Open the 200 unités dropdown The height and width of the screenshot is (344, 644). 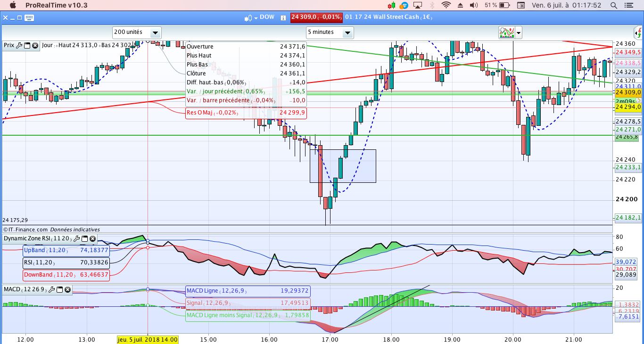point(137,33)
